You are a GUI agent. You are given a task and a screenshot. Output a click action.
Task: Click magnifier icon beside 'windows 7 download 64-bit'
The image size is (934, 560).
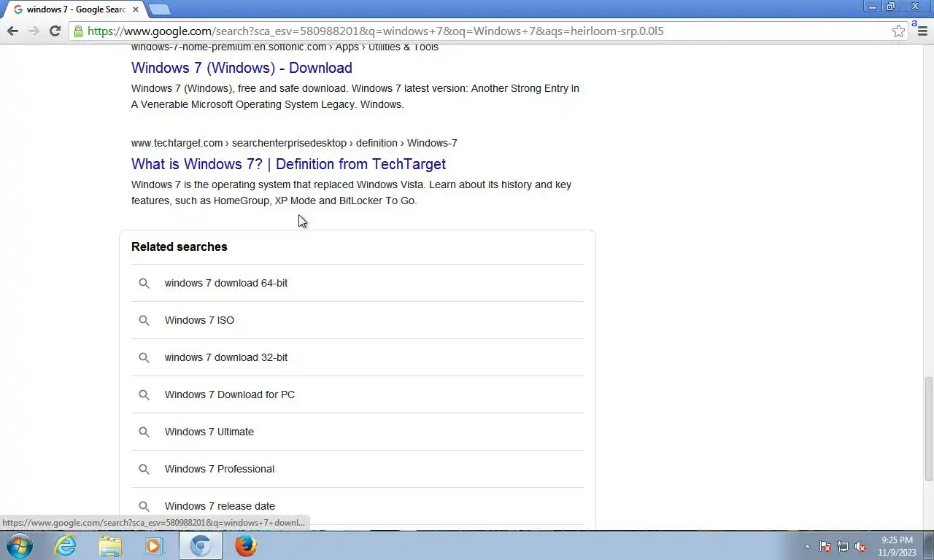click(x=144, y=283)
